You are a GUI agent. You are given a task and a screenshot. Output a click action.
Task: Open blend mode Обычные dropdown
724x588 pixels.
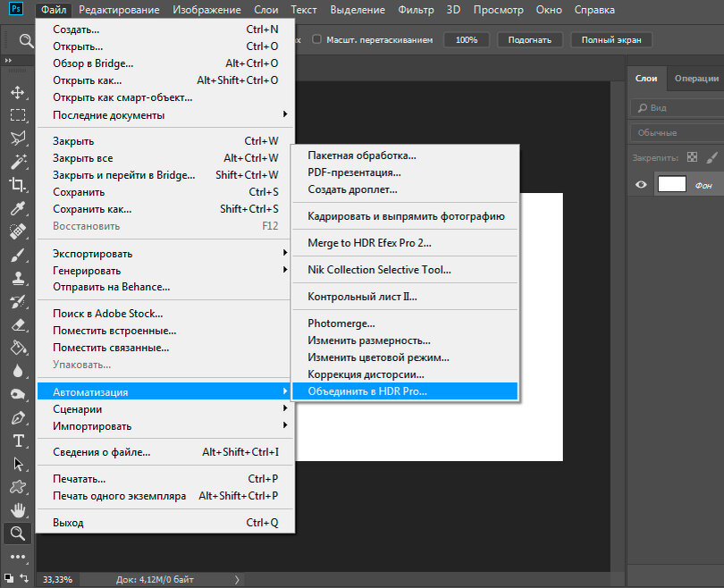point(677,132)
